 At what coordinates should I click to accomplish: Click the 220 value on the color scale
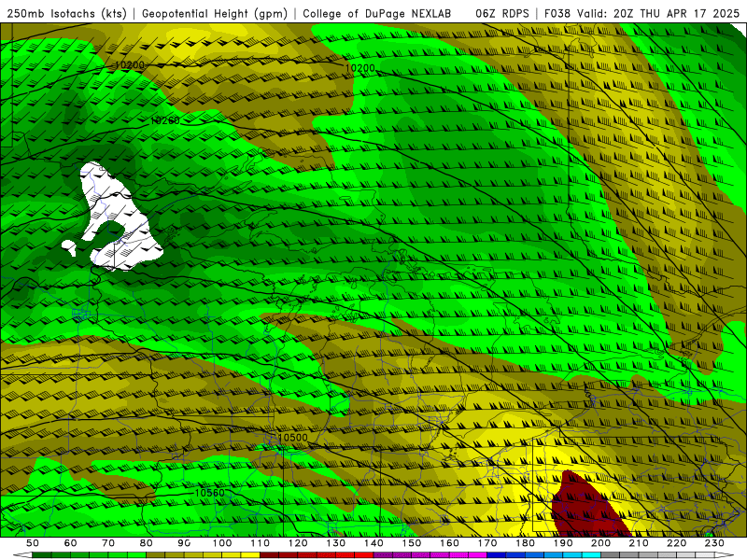click(676, 543)
